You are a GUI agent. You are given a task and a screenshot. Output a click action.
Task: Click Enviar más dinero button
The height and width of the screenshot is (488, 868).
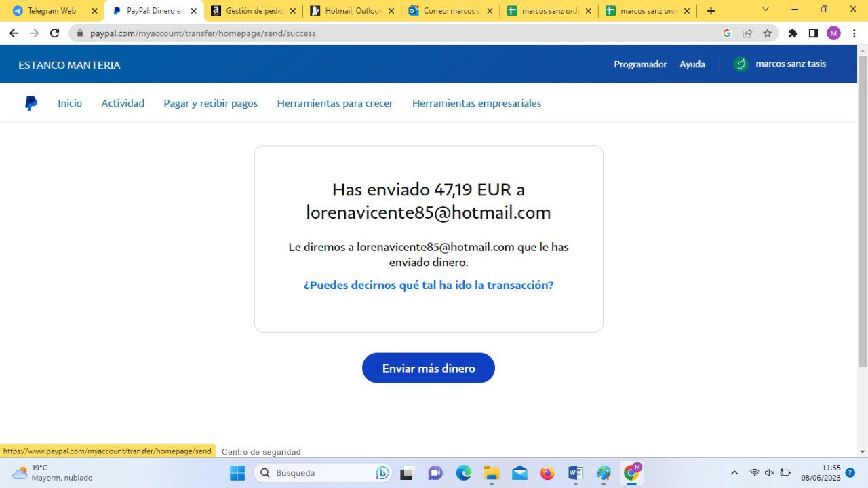tap(429, 368)
